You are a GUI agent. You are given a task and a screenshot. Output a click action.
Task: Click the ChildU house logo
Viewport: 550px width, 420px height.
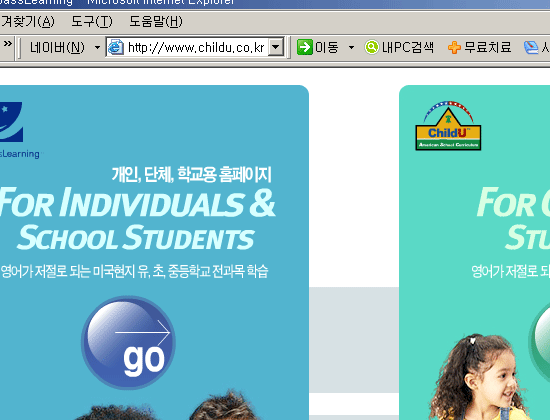click(448, 126)
